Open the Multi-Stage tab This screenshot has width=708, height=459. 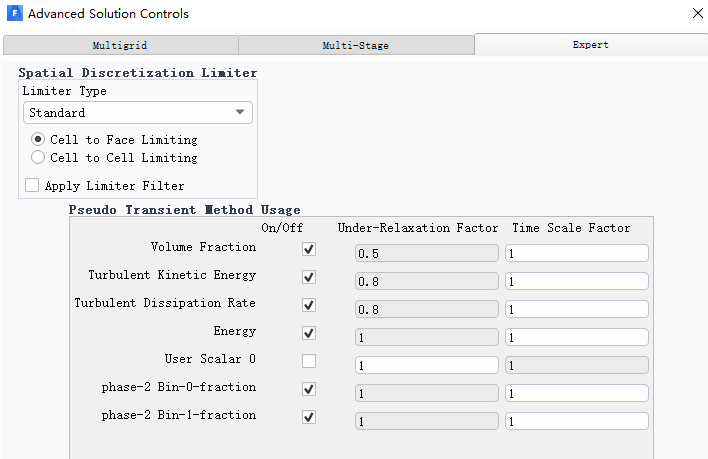[355, 45]
